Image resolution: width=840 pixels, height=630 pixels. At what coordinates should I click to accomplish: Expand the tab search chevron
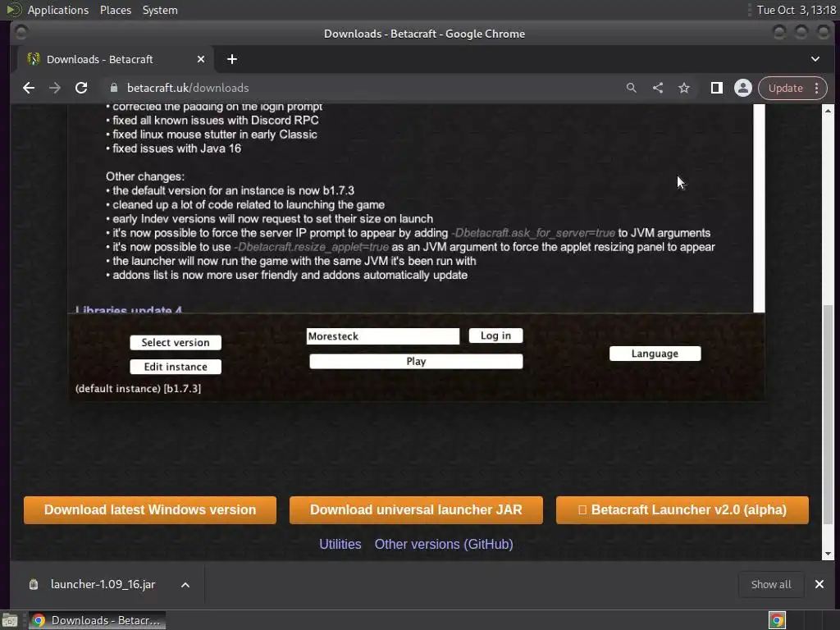pyautogui.click(x=815, y=59)
